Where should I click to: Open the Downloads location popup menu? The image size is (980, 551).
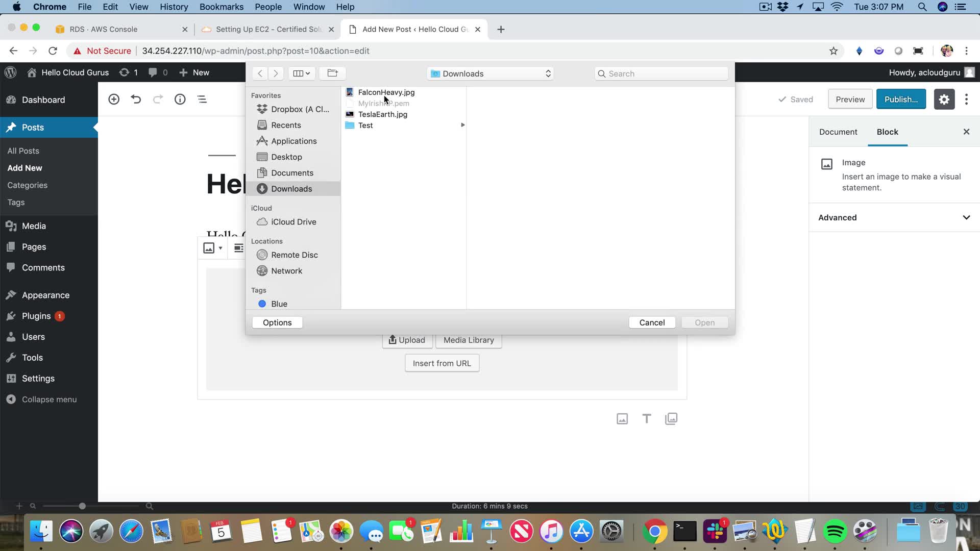pos(491,73)
